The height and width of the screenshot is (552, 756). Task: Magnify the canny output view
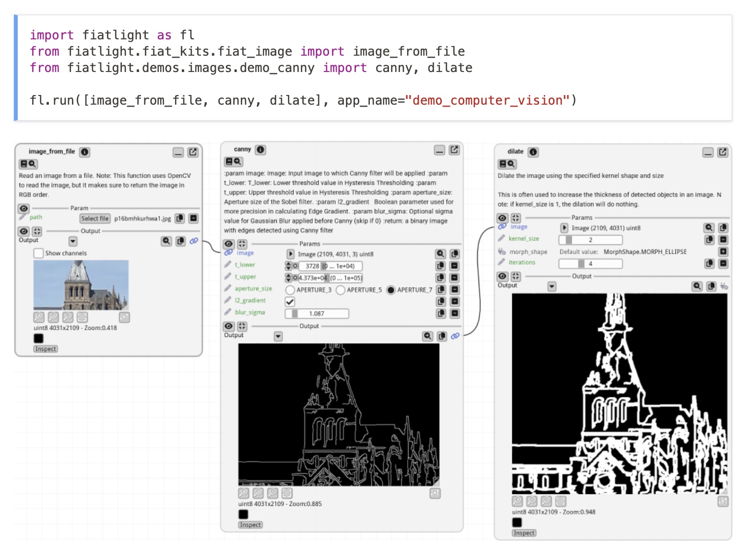pyautogui.click(x=427, y=336)
